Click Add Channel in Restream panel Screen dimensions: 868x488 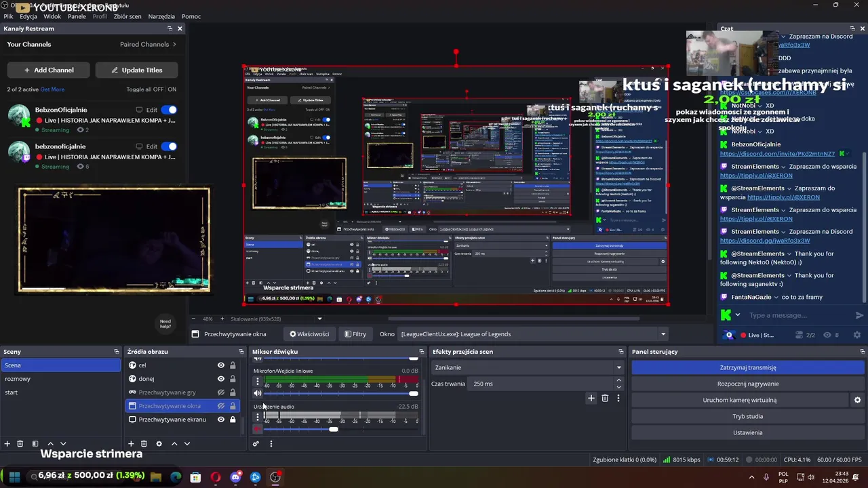(x=49, y=70)
